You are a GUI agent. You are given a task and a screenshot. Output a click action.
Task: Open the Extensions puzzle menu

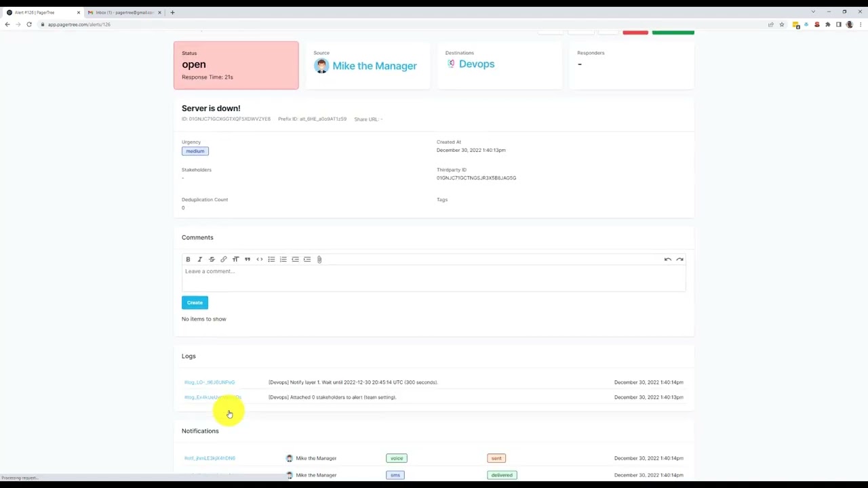[827, 24]
